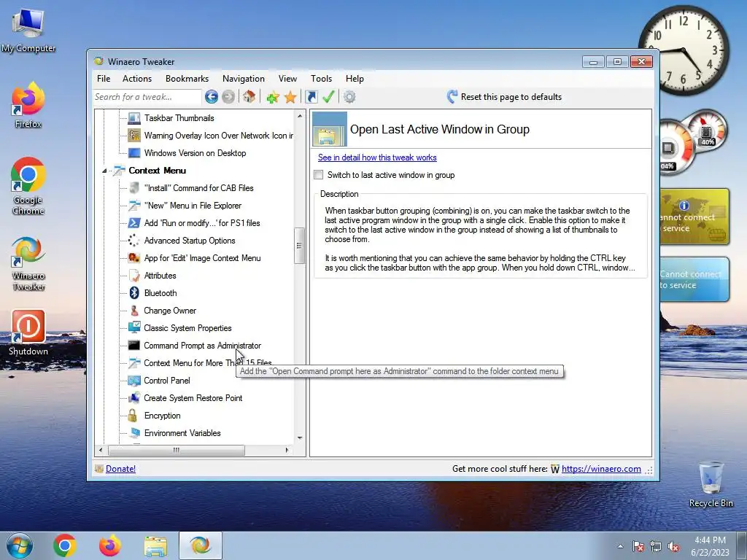Screen dimensions: 747x560
Task: Click the tree scroll up arrow
Action: coord(300,116)
